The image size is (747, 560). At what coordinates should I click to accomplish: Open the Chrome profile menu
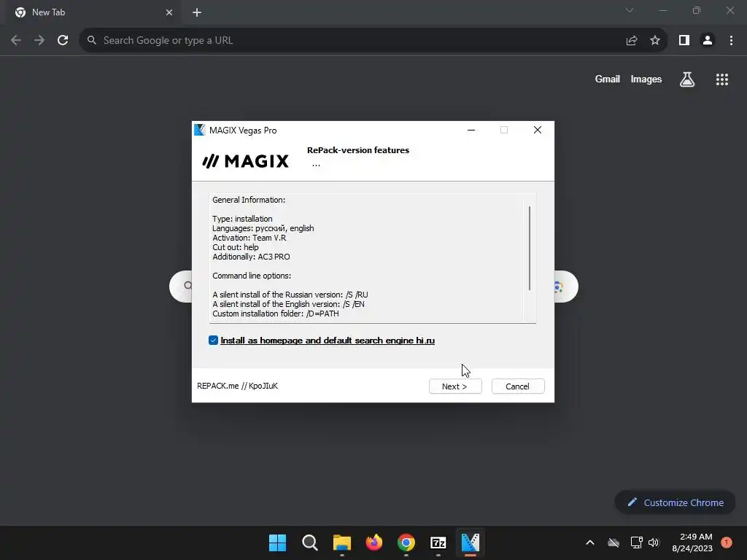point(708,41)
